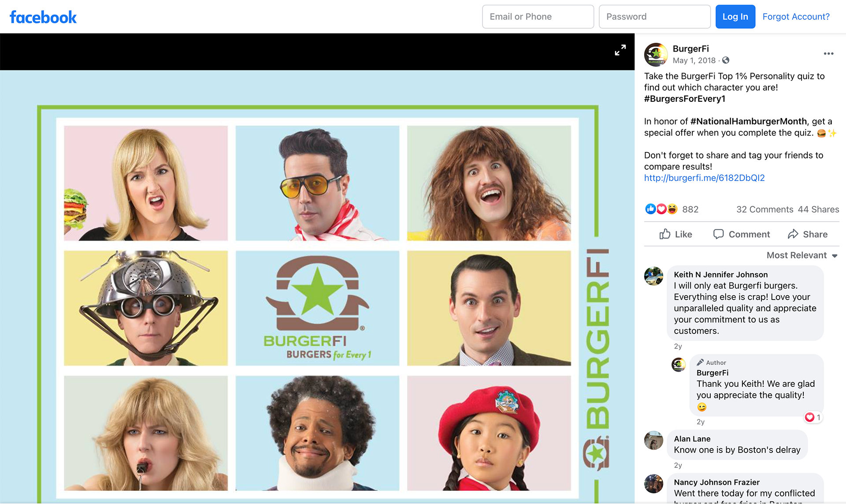Click the woman blowing whistle photo

146,433
